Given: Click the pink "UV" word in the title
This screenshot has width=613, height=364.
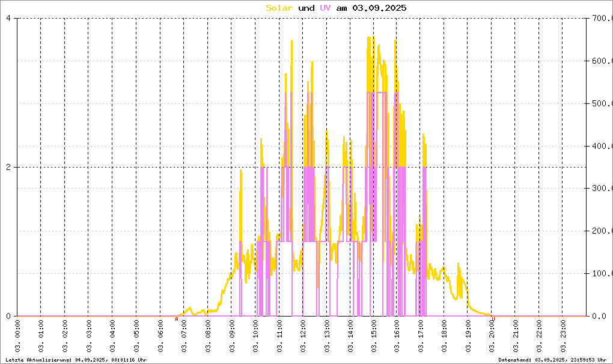Looking at the screenshot, I should (325, 8).
